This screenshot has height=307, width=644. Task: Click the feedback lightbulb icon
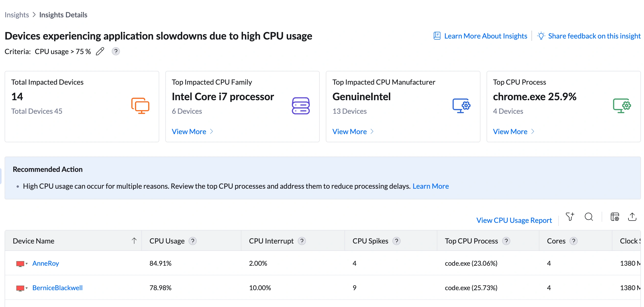(541, 36)
